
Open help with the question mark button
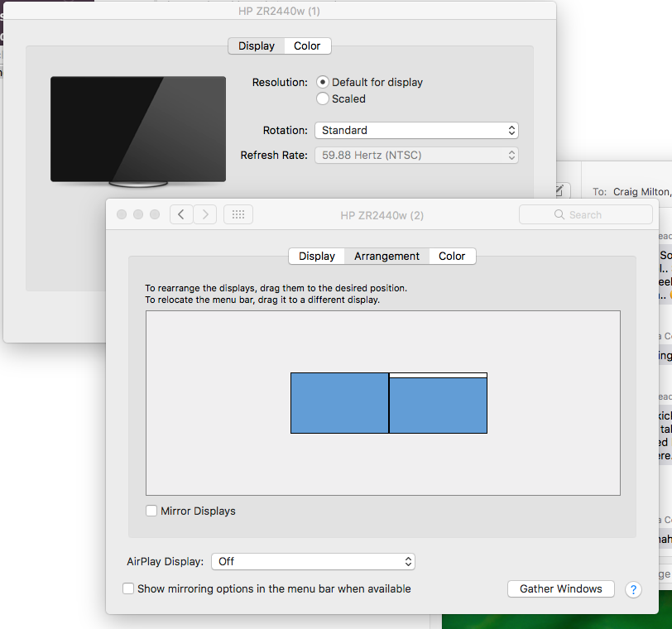[633, 589]
